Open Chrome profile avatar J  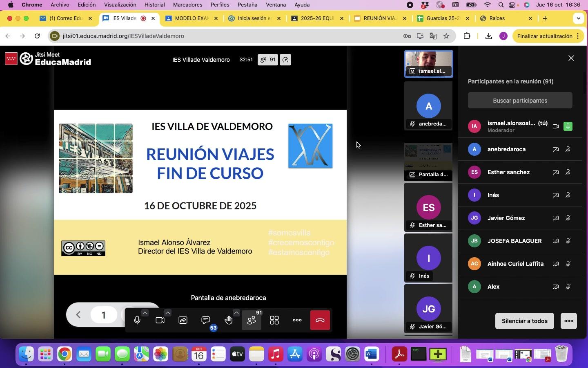(503, 36)
